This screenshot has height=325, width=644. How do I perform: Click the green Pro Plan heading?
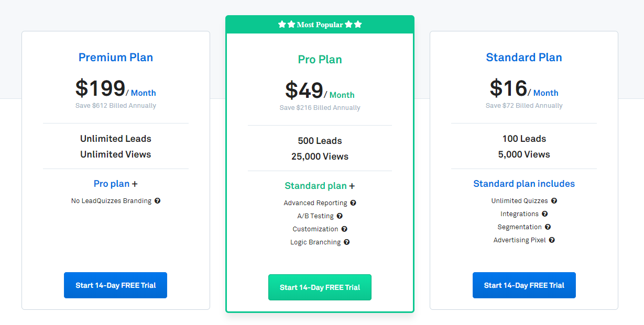(x=320, y=60)
